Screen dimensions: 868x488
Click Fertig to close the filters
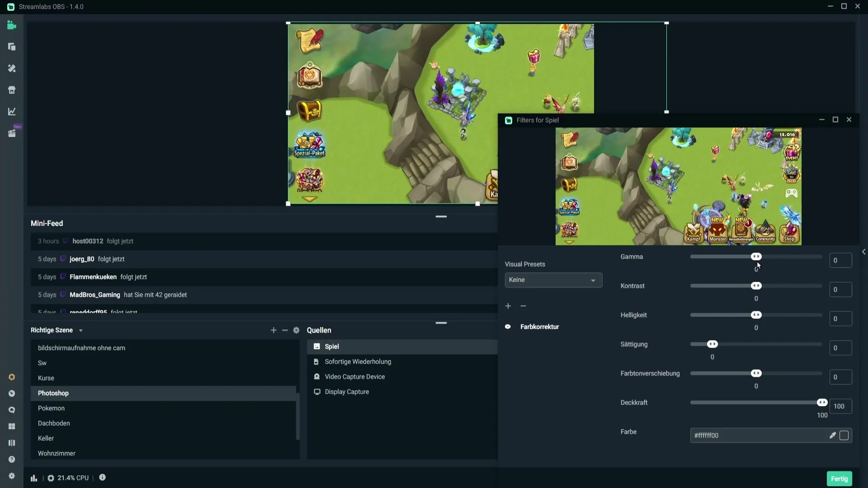tap(840, 479)
